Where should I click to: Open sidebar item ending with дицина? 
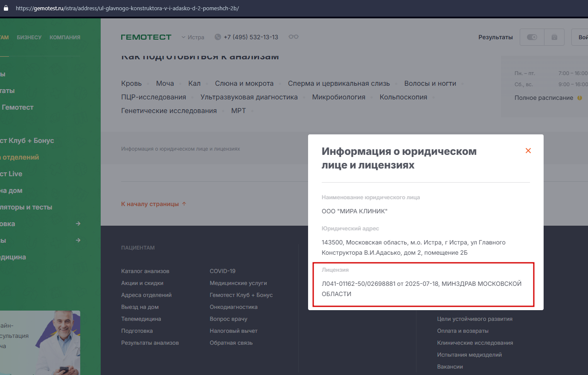click(x=13, y=257)
